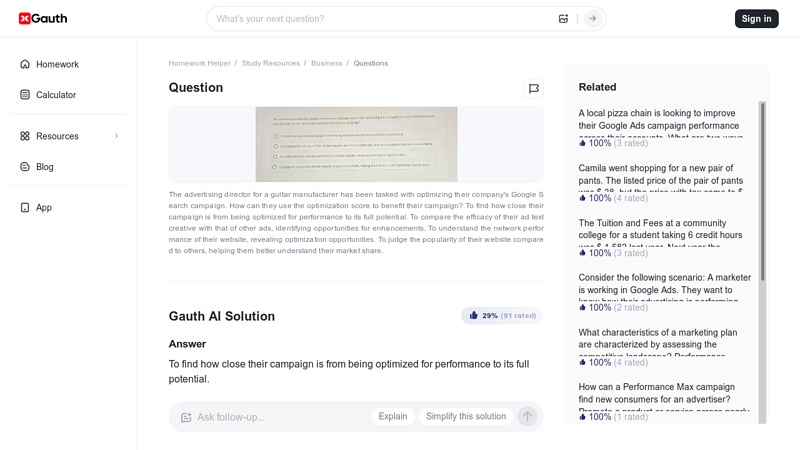The image size is (800, 450).
Task: Click the follow-up attachment icon
Action: (186, 417)
